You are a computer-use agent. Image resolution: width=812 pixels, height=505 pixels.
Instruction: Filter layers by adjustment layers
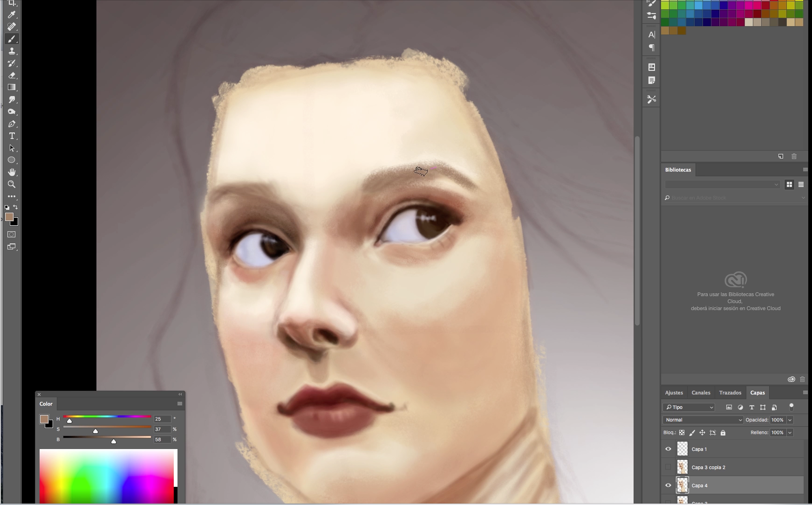coord(740,407)
